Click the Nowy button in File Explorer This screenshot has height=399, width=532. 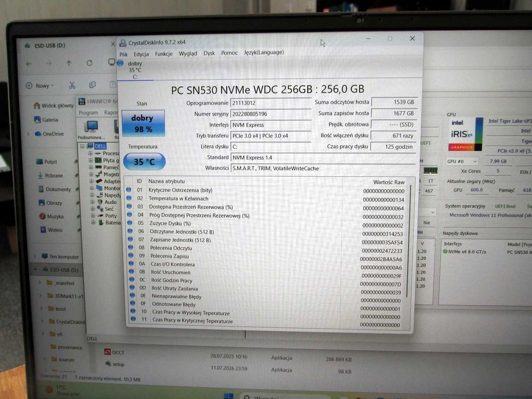coord(40,86)
